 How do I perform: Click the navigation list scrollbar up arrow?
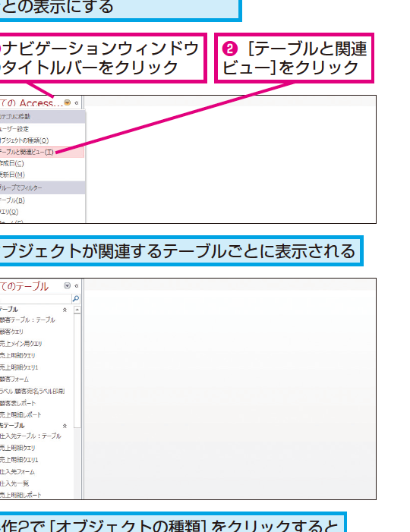[x=77, y=310]
